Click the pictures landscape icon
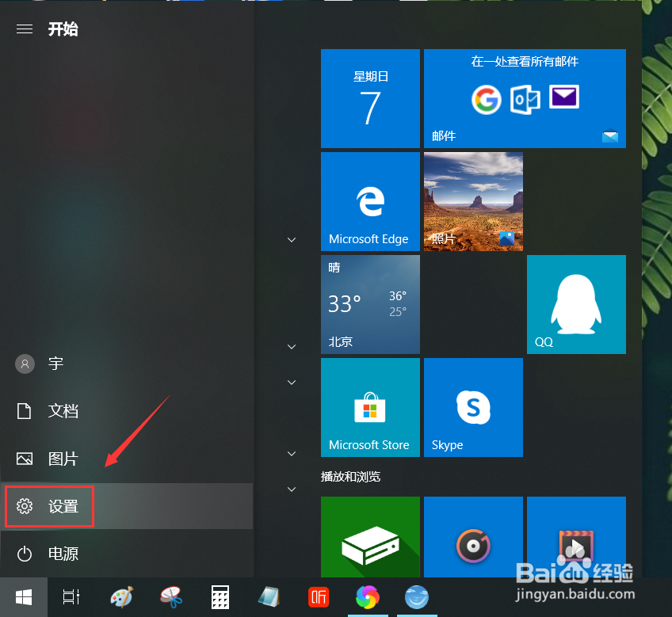 [x=25, y=459]
